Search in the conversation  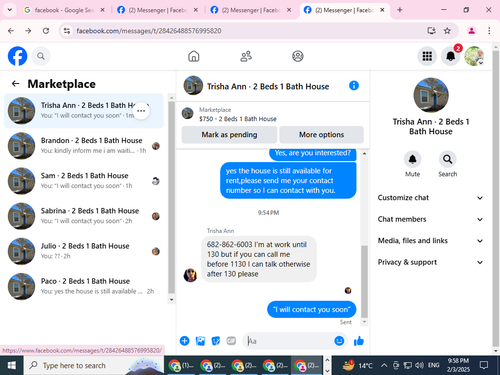[447, 159]
